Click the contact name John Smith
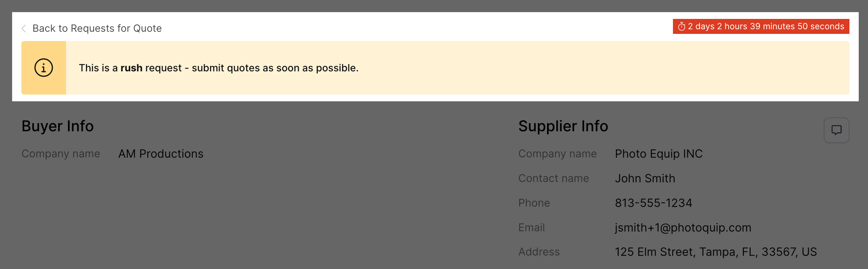Image resolution: width=868 pixels, height=269 pixels. coord(645,178)
